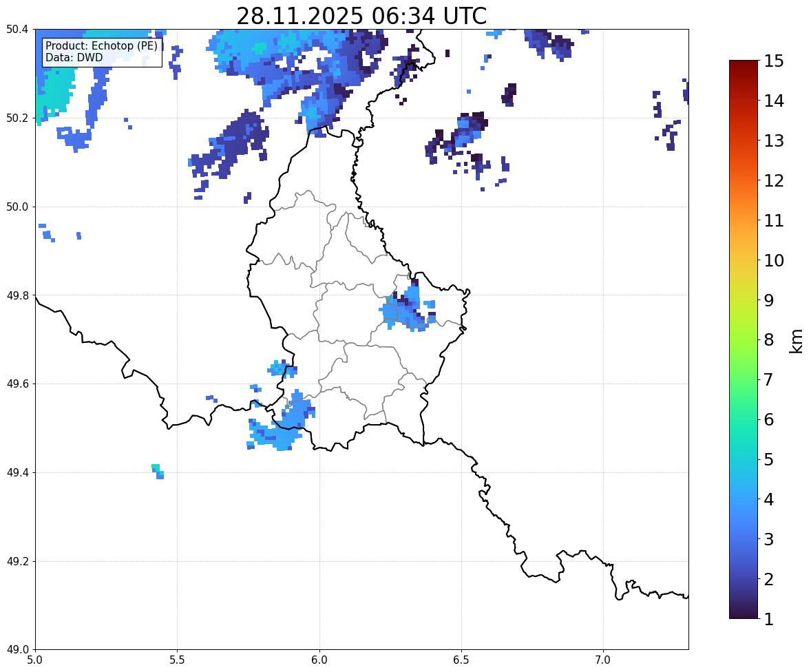Click the latitude axis label 49.6

pos(17,384)
